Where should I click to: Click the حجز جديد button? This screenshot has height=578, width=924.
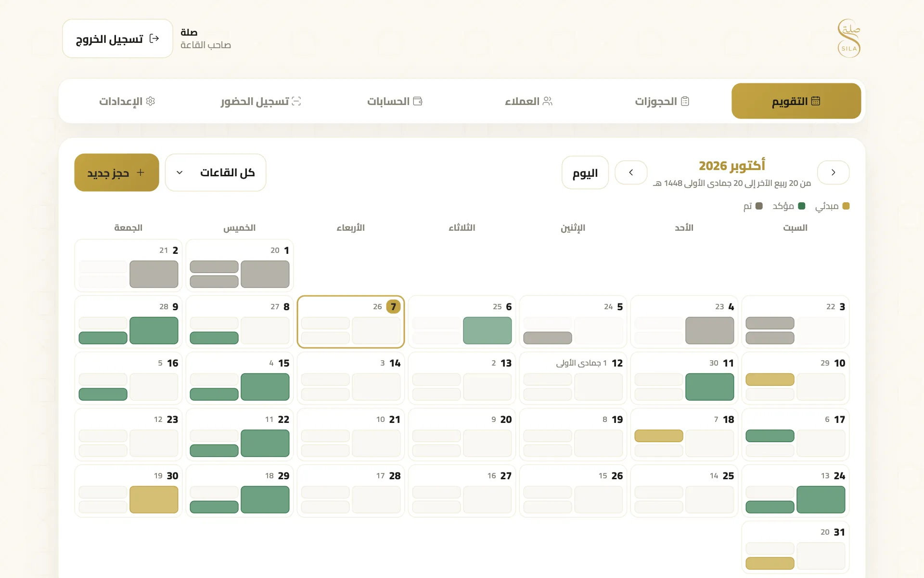(x=116, y=172)
